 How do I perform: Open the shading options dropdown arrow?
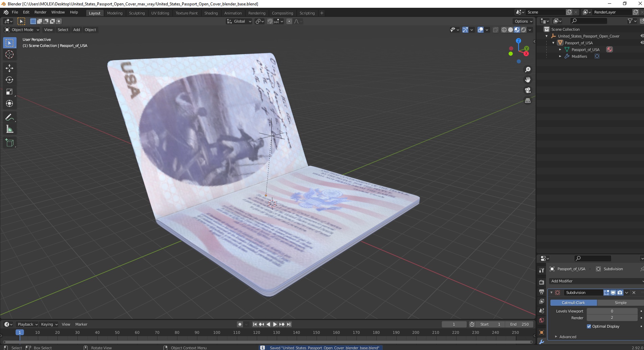coord(530,30)
